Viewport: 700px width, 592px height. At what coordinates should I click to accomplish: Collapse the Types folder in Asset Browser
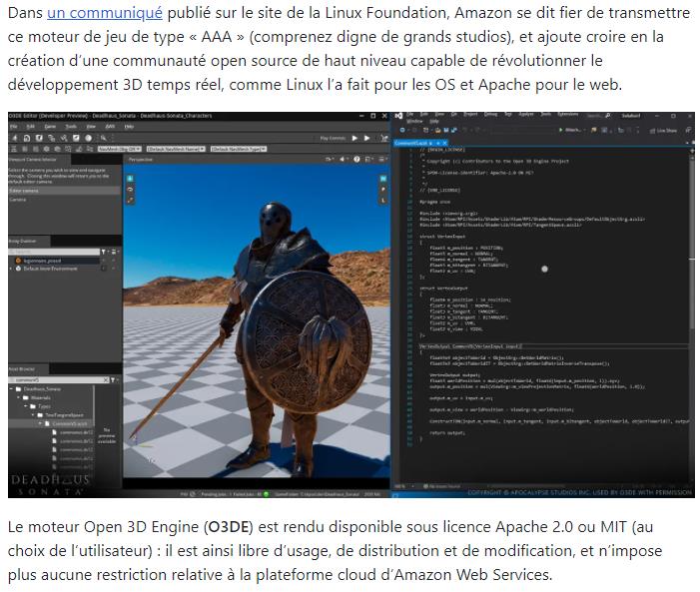[x=25, y=406]
